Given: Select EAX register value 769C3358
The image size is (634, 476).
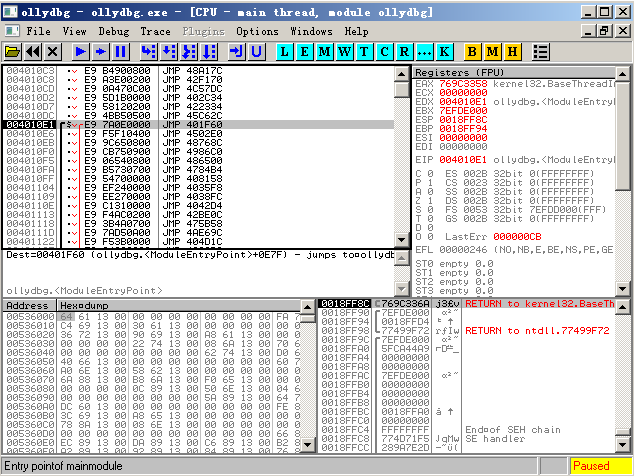Looking at the screenshot, I should click(463, 84).
